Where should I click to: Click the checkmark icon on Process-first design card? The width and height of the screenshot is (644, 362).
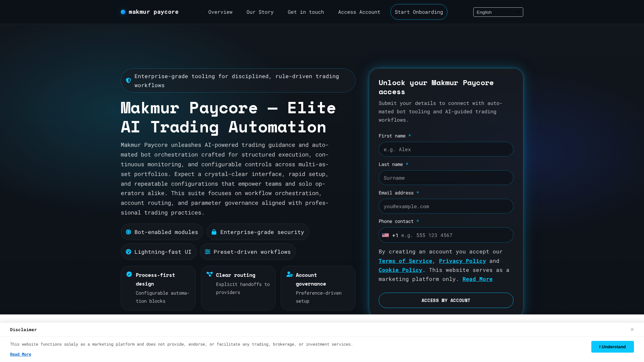click(x=129, y=274)
